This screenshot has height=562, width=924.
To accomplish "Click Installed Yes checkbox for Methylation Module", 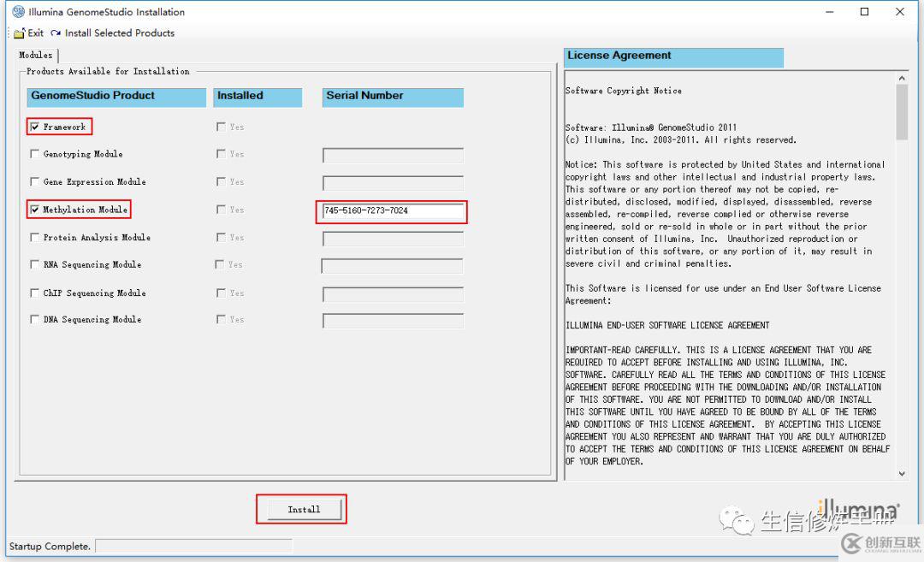I will pos(221,209).
